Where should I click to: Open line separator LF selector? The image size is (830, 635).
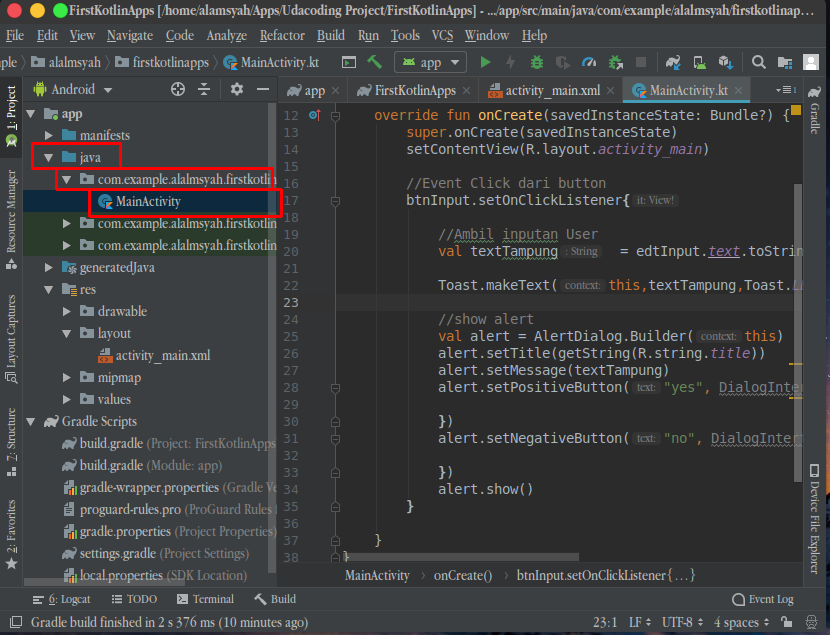click(639, 622)
